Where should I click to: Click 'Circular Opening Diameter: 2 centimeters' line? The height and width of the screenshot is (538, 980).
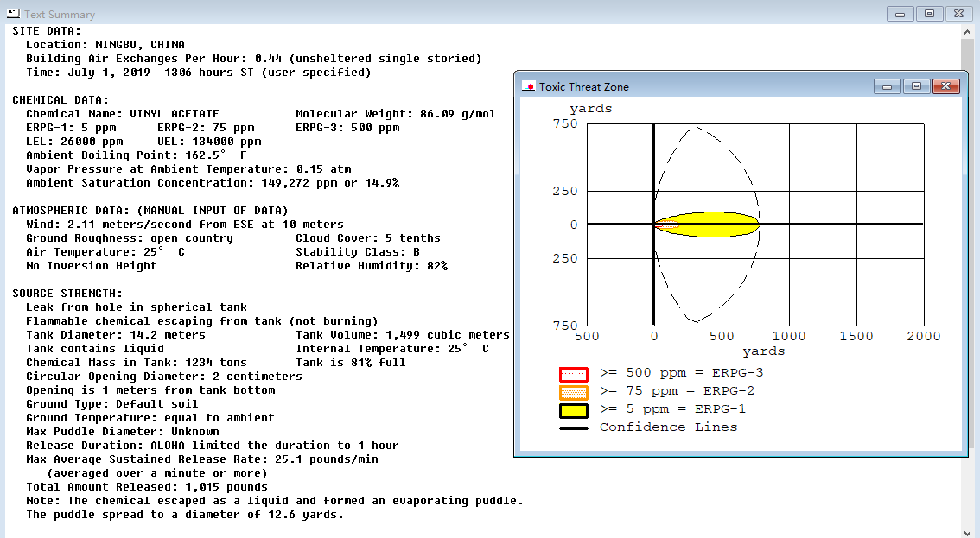click(x=164, y=377)
